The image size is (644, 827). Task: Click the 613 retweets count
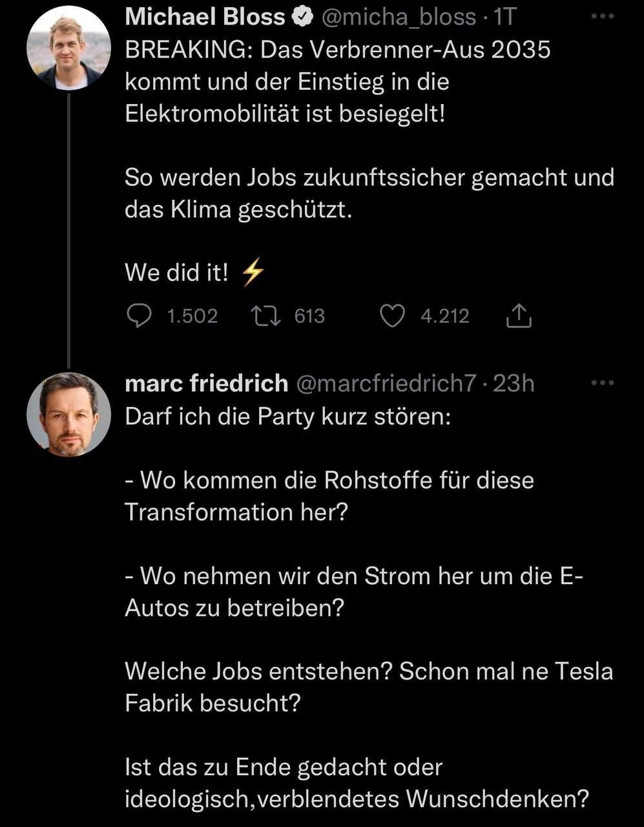309,316
